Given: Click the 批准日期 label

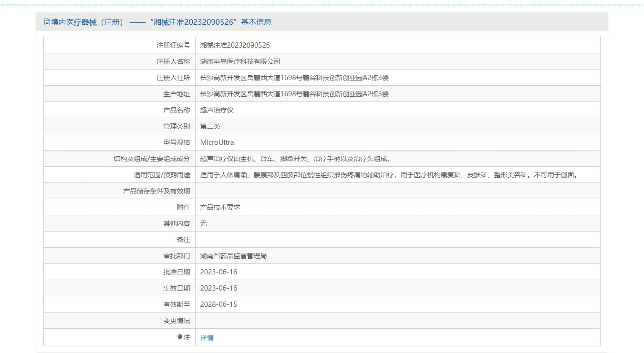Looking at the screenshot, I should tap(177, 272).
